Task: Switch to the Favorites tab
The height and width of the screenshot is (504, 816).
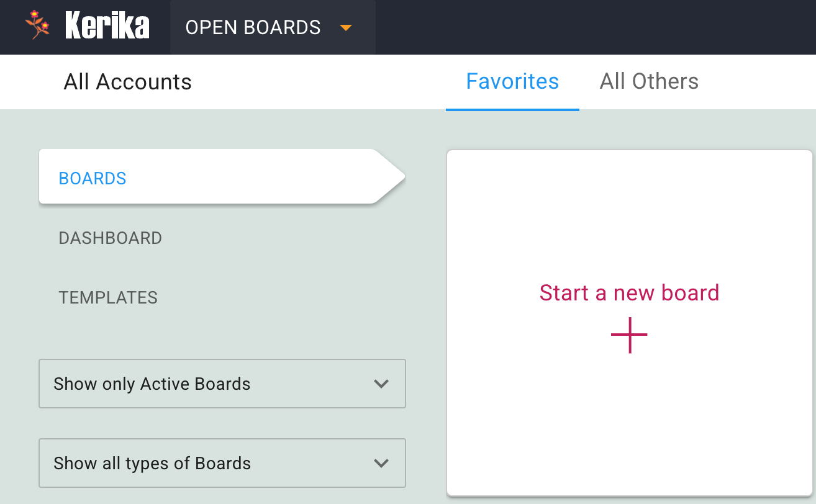Action: pos(512,81)
